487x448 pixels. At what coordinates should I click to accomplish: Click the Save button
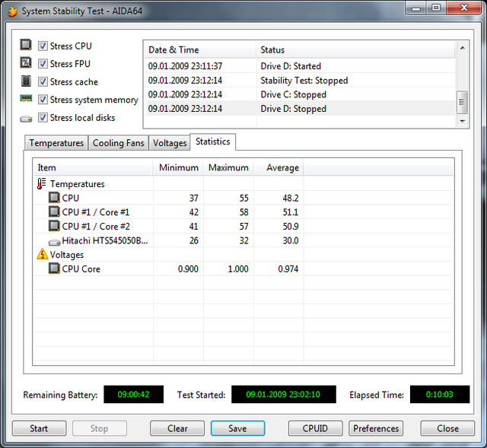point(237,428)
